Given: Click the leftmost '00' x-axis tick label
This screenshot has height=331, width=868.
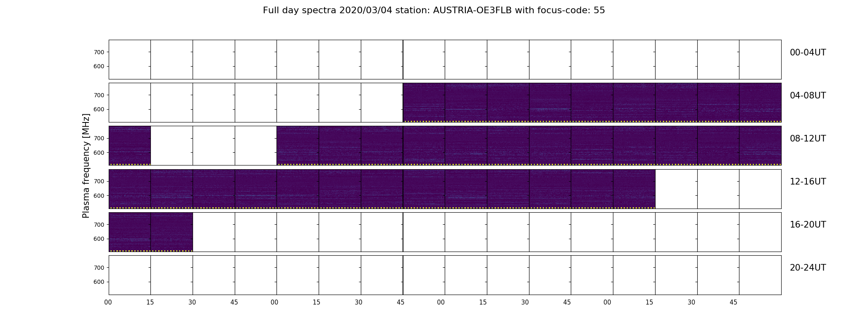Looking at the screenshot, I should pyautogui.click(x=108, y=302).
